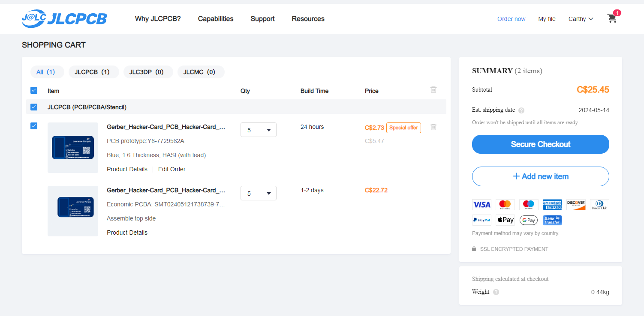Click the 1-2 days build time

point(312,190)
